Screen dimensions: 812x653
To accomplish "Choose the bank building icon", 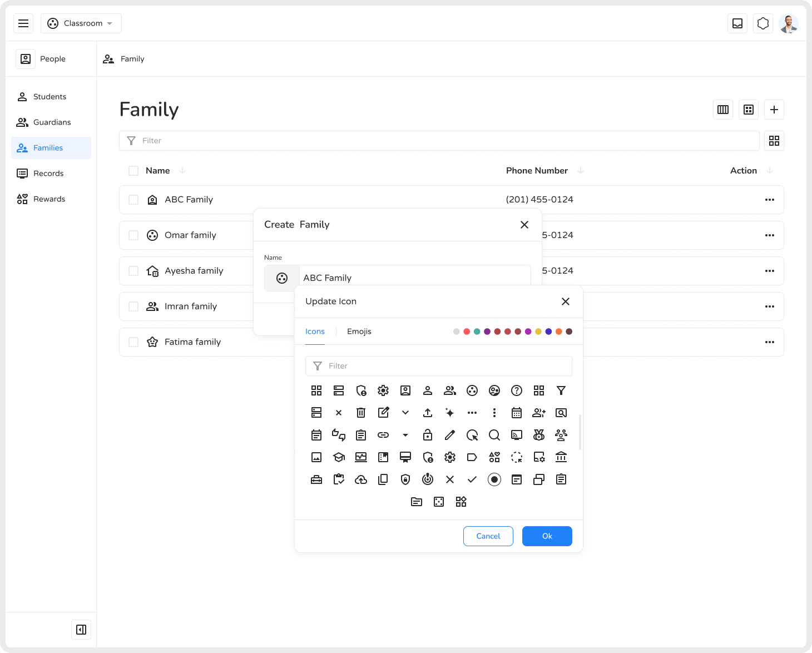I will [561, 457].
